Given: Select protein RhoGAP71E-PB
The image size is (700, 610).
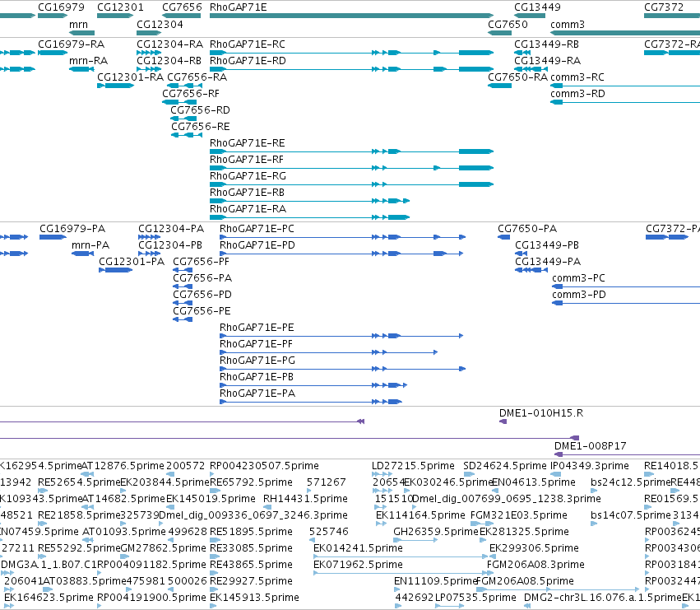Looking at the screenshot, I should (313, 385).
